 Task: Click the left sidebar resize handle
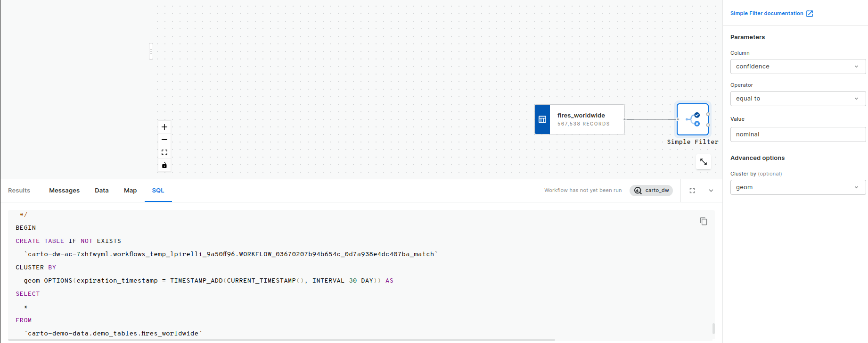[151, 51]
